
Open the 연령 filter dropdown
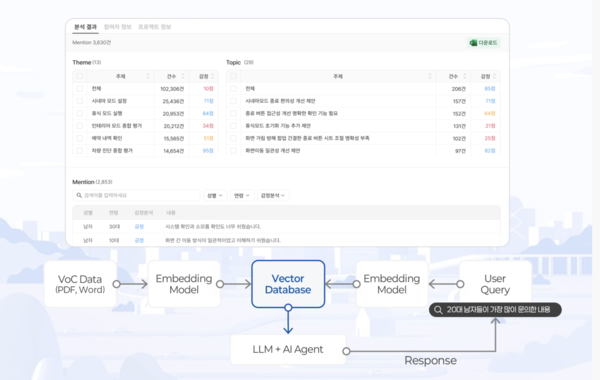click(242, 196)
